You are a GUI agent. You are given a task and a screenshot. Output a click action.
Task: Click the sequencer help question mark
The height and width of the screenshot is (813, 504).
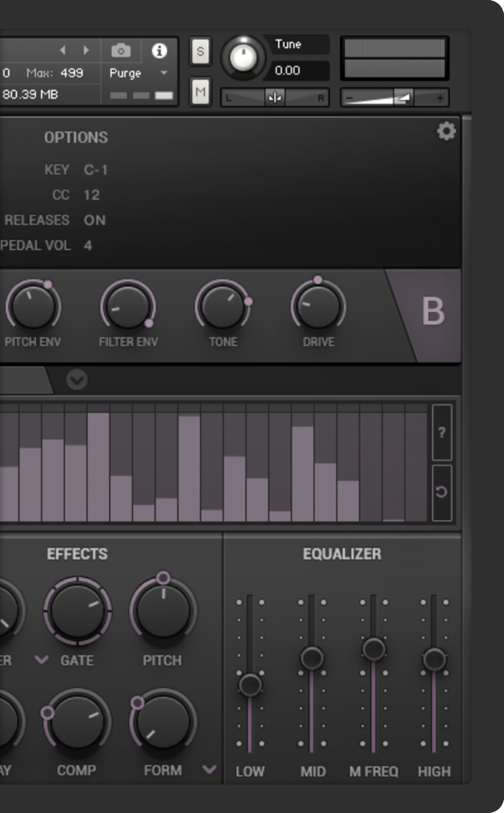tap(442, 432)
